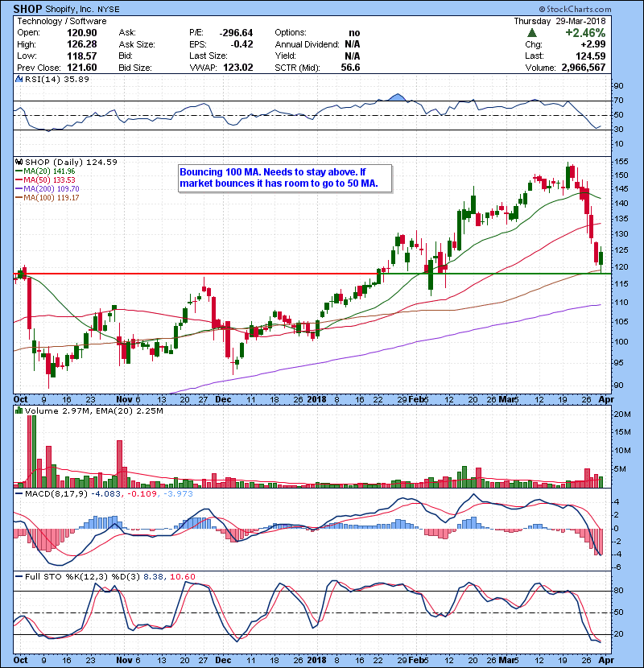Click the Dec label on price chart axis

click(223, 399)
